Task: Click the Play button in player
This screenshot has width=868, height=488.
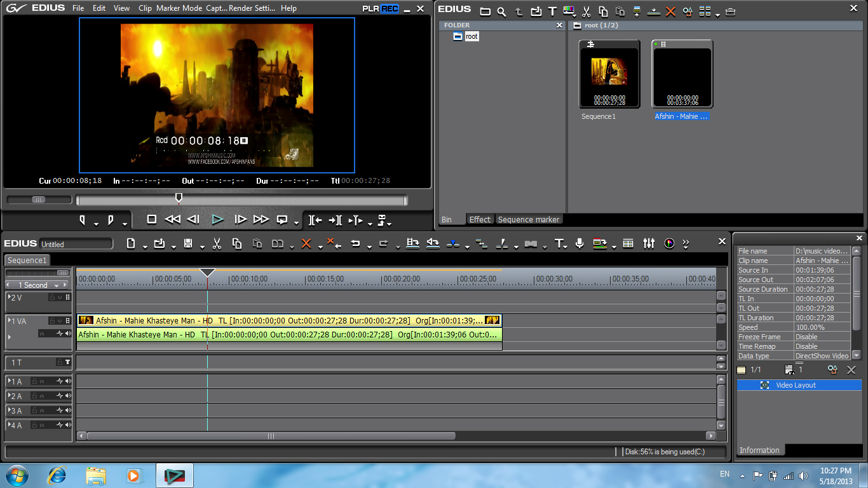Action: tap(218, 219)
